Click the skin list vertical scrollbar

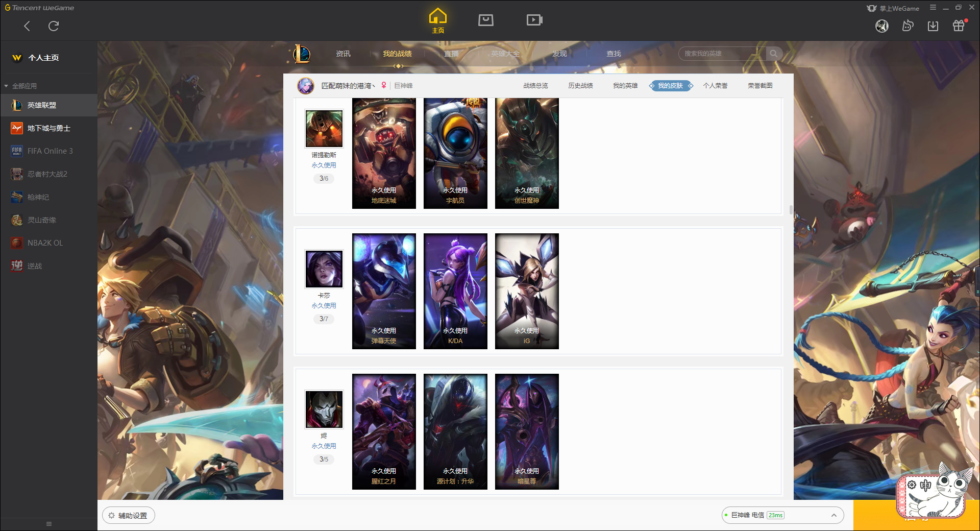791,210
